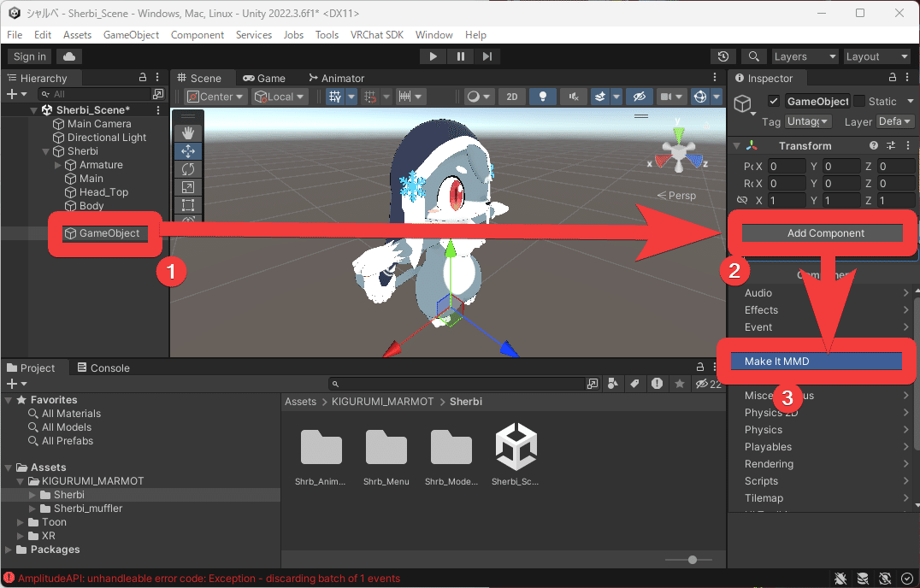Toggle GameObject active checkbox in Inspector
The height and width of the screenshot is (588, 920).
(773, 101)
